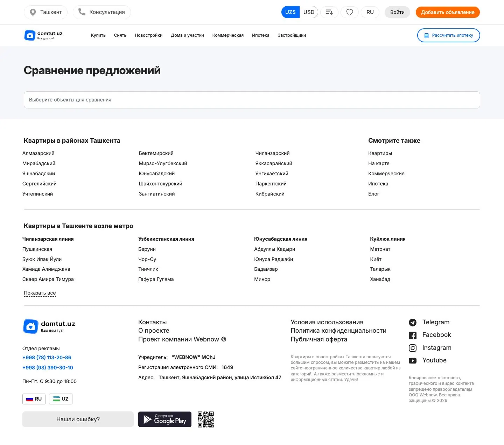Click the Google Play download badge
The image size is (504, 445).
point(165,419)
